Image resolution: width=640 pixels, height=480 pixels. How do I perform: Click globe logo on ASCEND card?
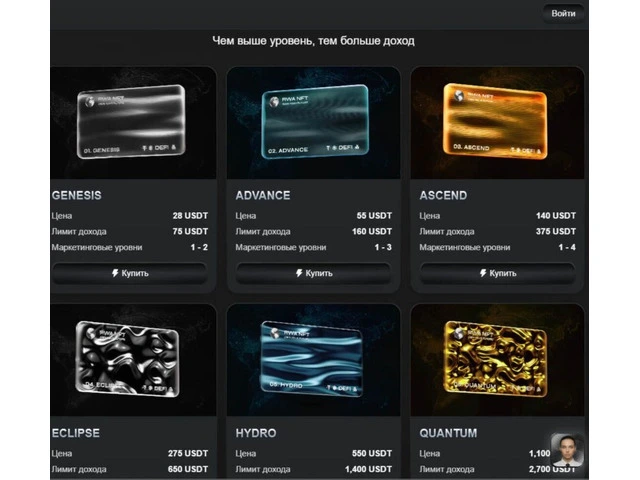460,96
